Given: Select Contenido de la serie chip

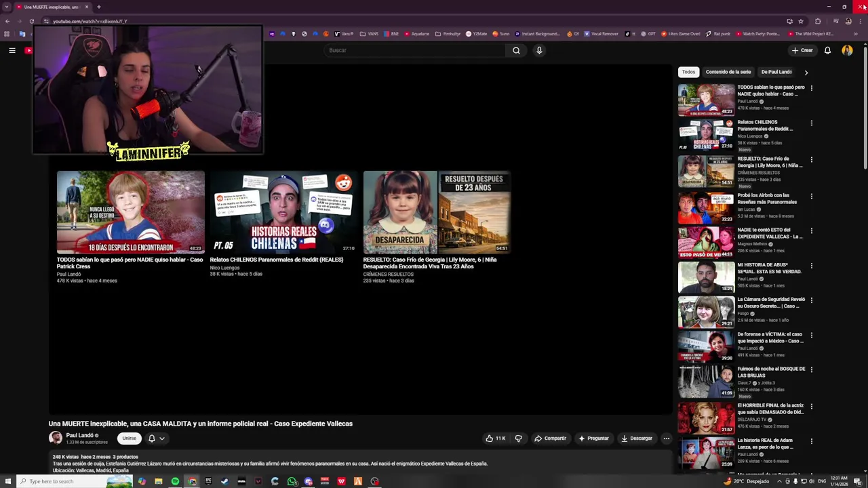Looking at the screenshot, I should pos(728,72).
